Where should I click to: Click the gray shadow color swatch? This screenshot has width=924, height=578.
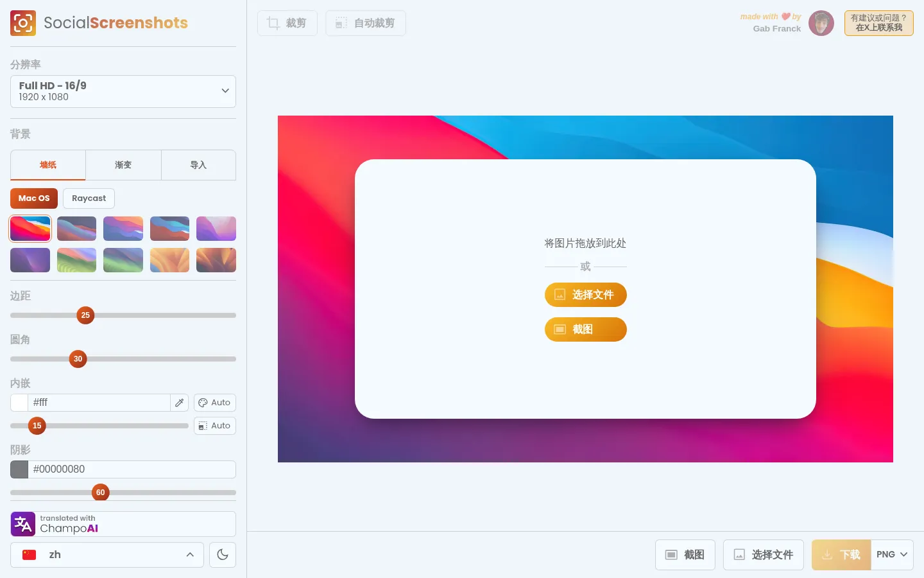19,469
